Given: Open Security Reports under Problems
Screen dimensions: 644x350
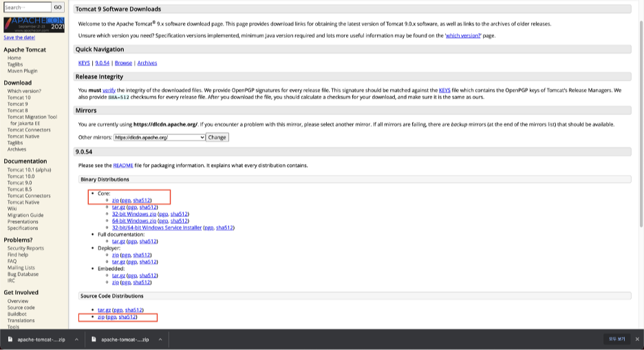Looking at the screenshot, I should click(x=25, y=249).
